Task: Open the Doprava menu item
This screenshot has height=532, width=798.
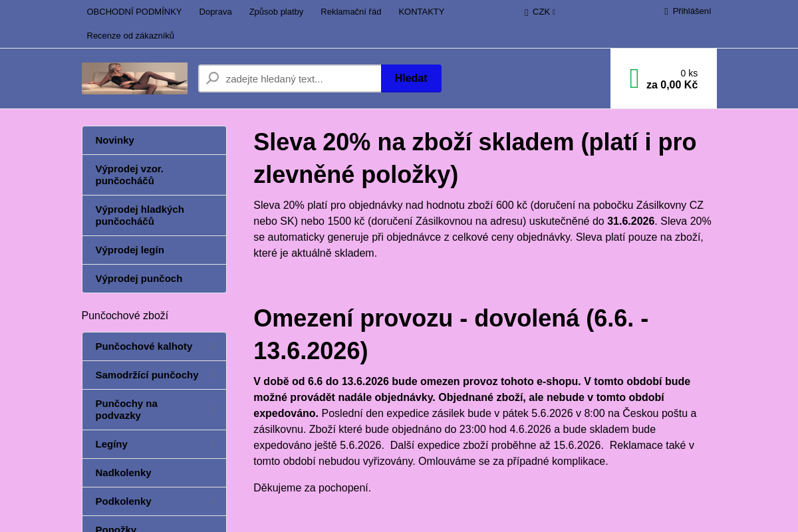Action: 215,12
